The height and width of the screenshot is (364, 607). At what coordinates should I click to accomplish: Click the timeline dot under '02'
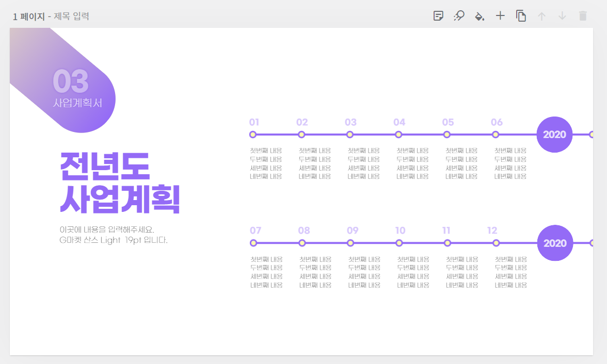(301, 135)
